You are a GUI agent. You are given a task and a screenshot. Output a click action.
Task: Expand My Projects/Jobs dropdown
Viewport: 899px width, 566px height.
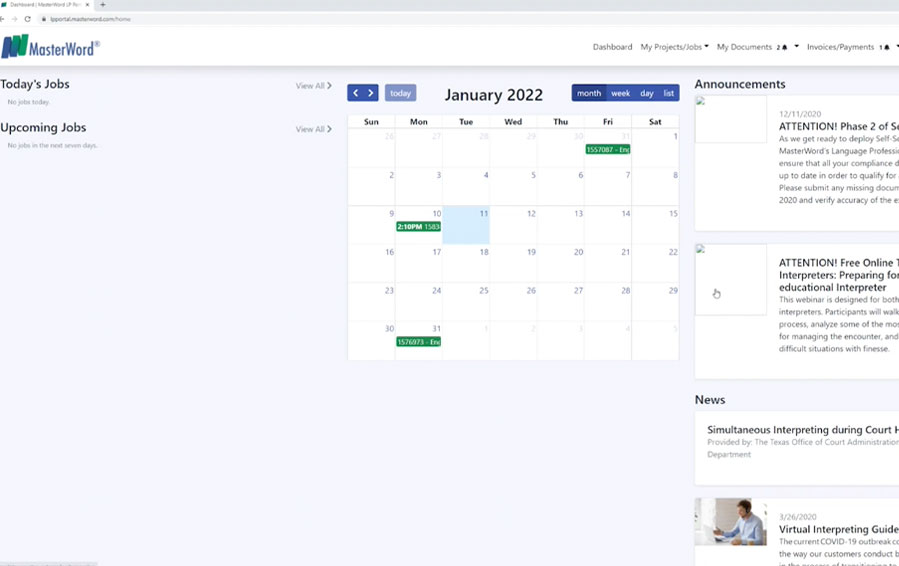click(x=674, y=47)
